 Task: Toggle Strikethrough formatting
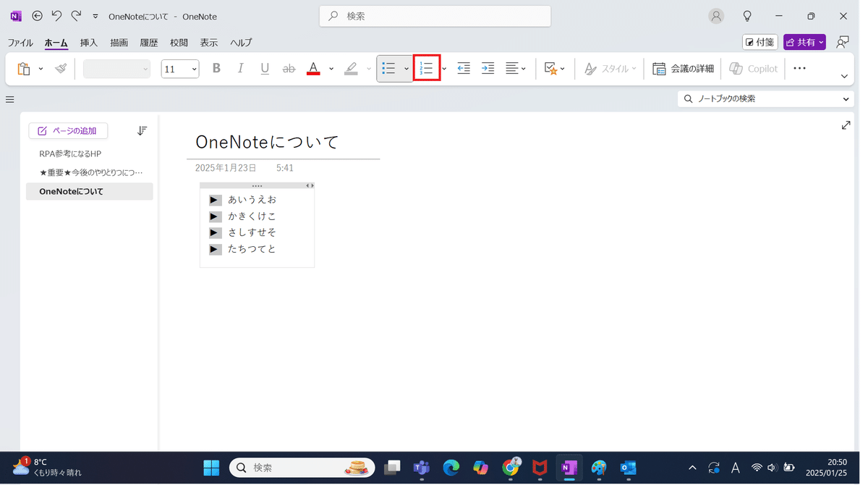click(x=289, y=68)
